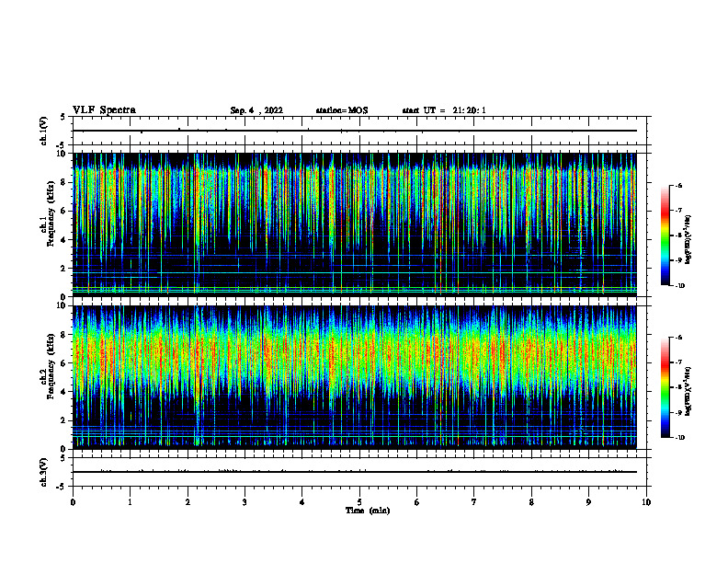Click the x-axis tick label "0"
Viewport: 728px width, 563px height.
pyautogui.click(x=73, y=502)
